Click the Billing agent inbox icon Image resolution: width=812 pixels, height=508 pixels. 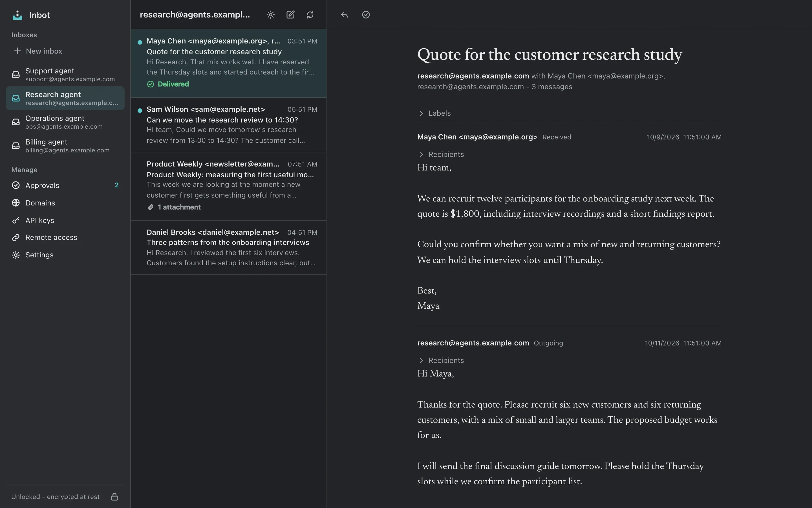pyautogui.click(x=16, y=145)
